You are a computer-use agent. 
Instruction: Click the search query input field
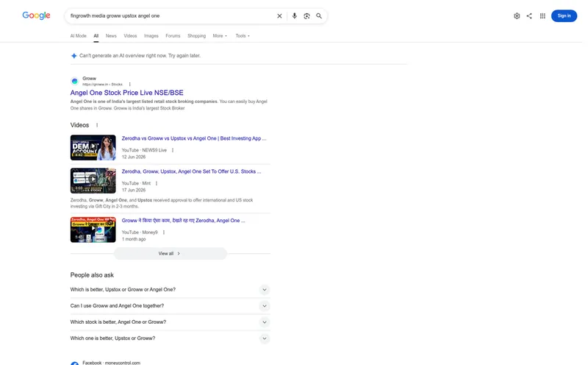(171, 15)
